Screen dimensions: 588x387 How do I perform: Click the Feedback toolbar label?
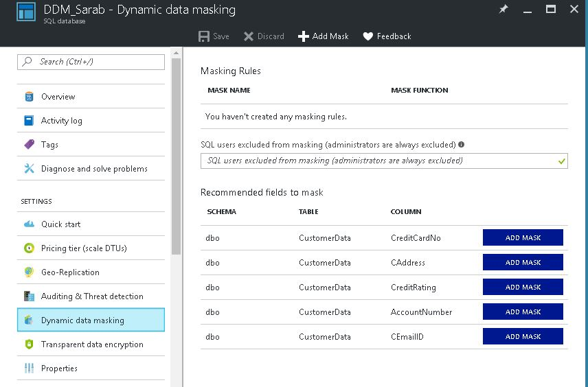[394, 36]
